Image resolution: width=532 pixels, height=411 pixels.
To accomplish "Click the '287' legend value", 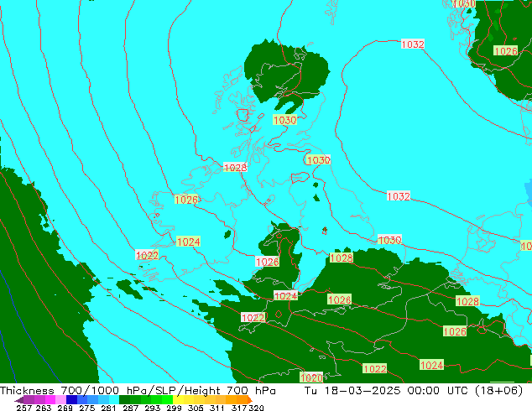I will click(x=130, y=408).
